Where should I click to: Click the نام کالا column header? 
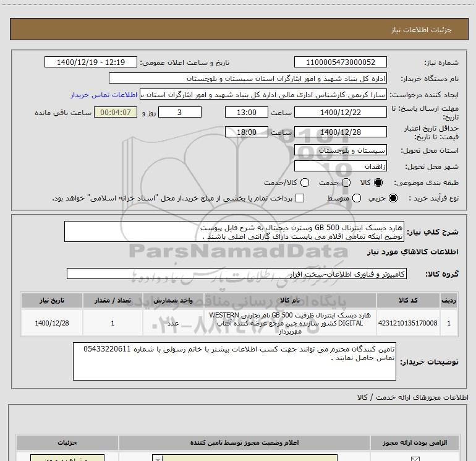pyautogui.click(x=290, y=300)
